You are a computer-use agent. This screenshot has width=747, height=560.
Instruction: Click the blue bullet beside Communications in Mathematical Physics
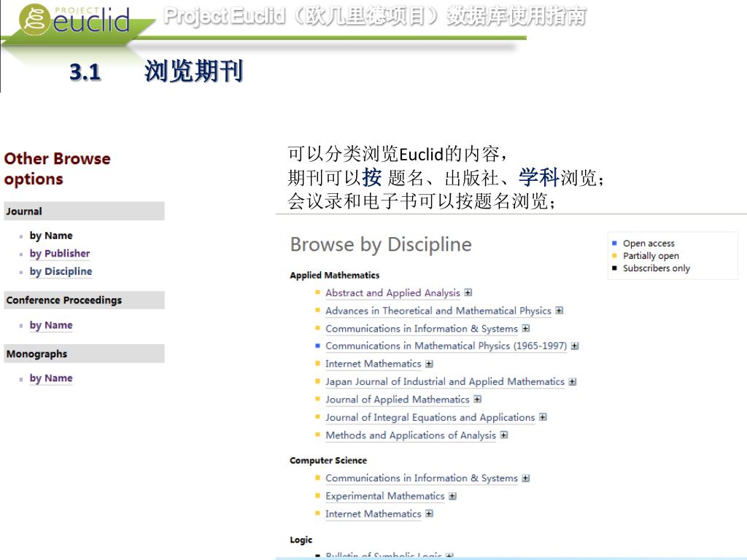pos(318,345)
